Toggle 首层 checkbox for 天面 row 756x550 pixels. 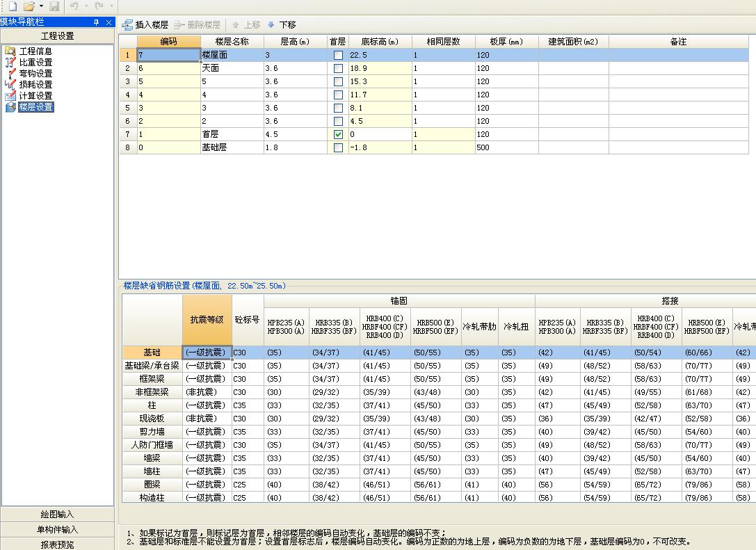(339, 68)
